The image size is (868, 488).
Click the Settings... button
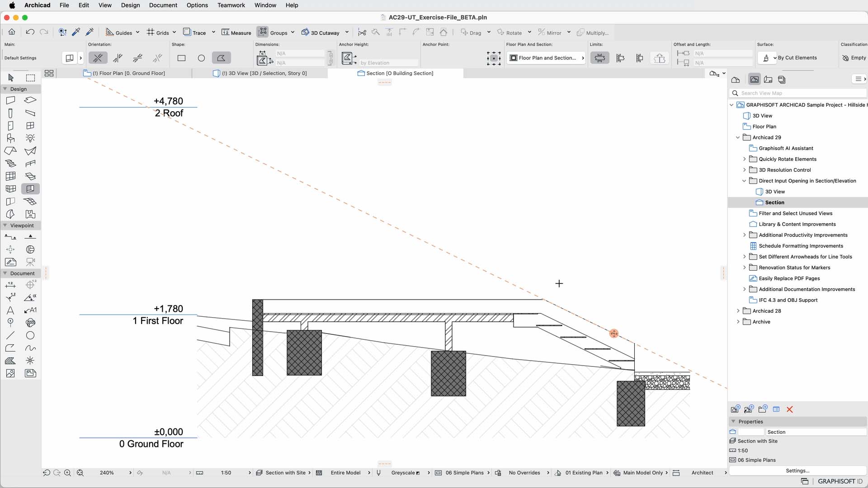[x=797, y=470]
